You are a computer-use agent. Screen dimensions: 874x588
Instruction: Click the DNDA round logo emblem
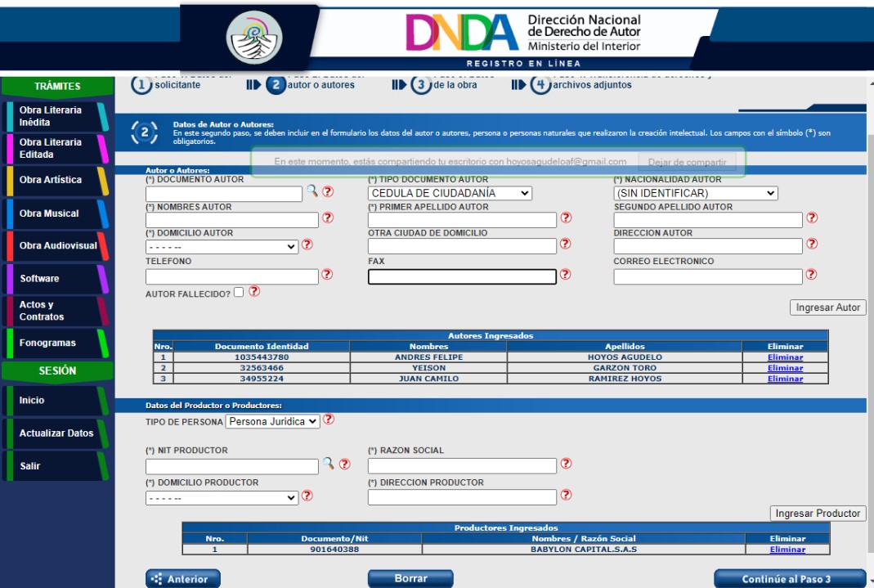[x=254, y=38]
